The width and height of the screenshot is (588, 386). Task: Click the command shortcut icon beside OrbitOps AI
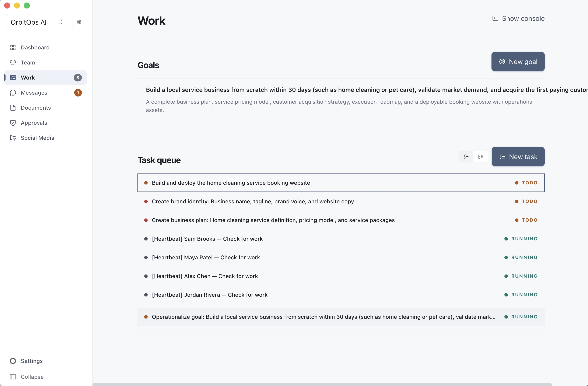tap(79, 22)
